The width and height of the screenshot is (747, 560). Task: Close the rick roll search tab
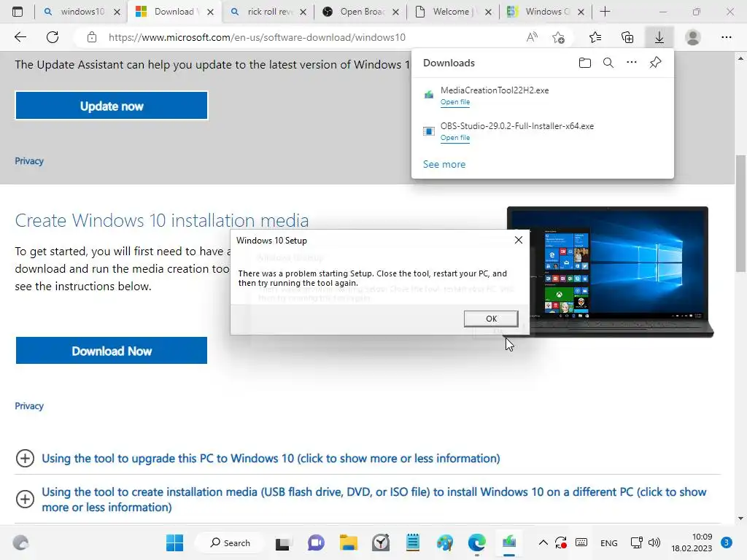[x=303, y=12]
